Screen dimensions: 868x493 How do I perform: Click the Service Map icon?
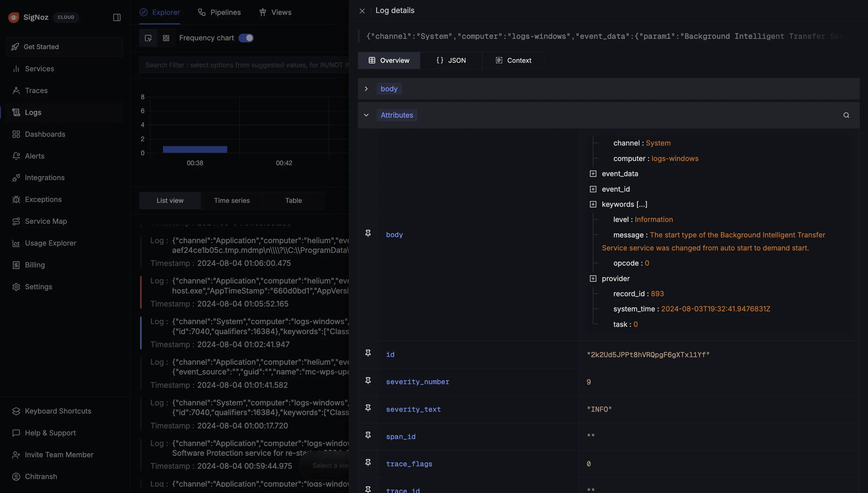[x=16, y=221]
